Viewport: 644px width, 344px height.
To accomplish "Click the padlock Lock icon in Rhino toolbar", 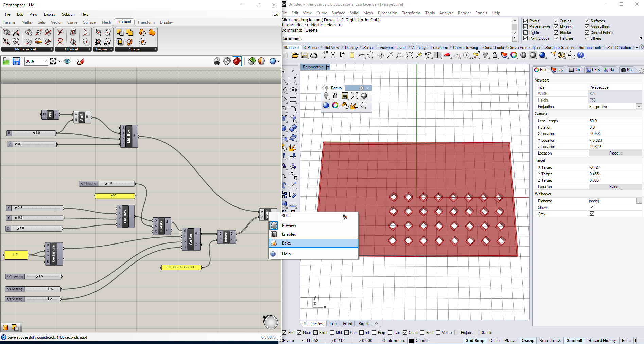I will [495, 55].
